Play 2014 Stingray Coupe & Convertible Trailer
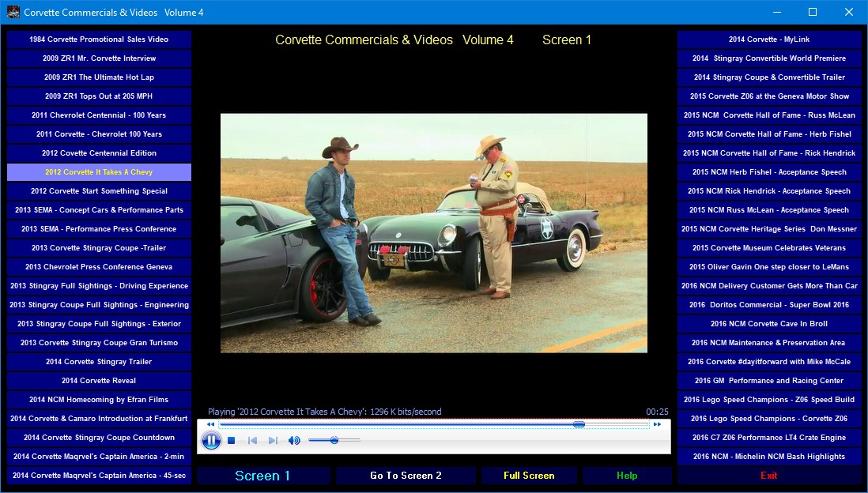Image resolution: width=868 pixels, height=493 pixels. click(769, 77)
